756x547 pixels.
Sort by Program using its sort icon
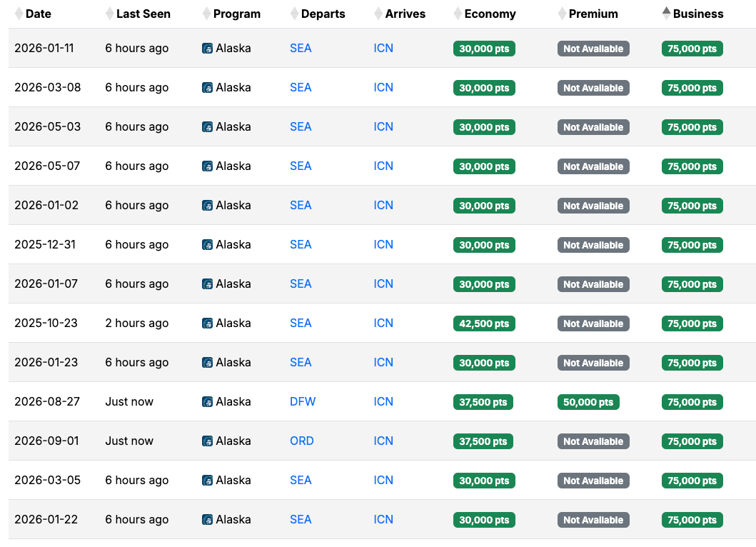206,14
